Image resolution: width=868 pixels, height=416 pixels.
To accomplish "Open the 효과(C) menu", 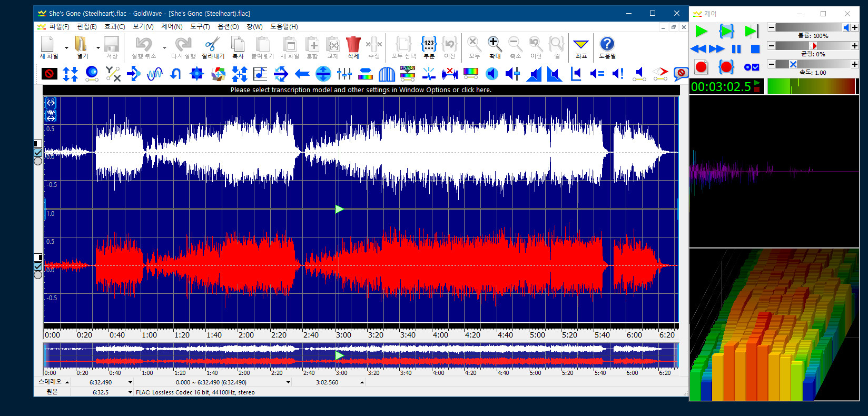I will pos(114,26).
